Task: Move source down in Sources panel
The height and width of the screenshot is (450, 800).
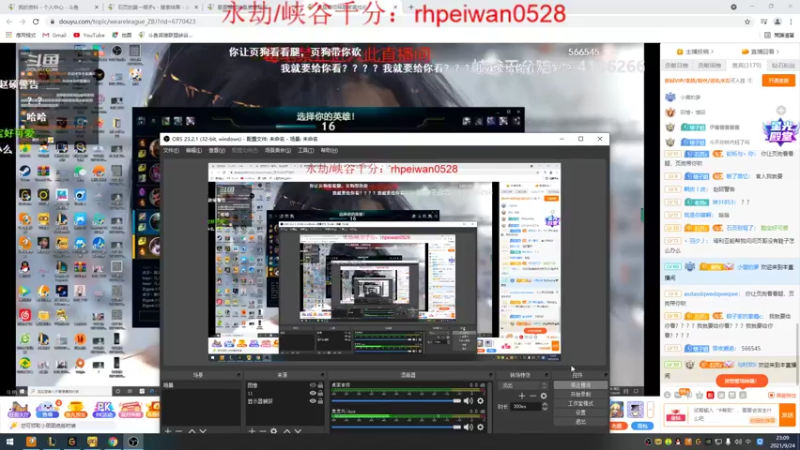Action: [298, 431]
